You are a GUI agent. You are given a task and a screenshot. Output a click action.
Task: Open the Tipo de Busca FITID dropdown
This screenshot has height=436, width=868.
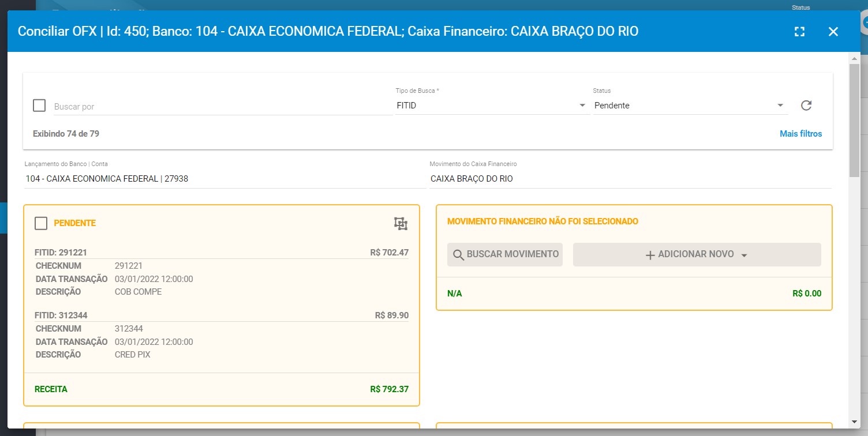click(x=492, y=106)
